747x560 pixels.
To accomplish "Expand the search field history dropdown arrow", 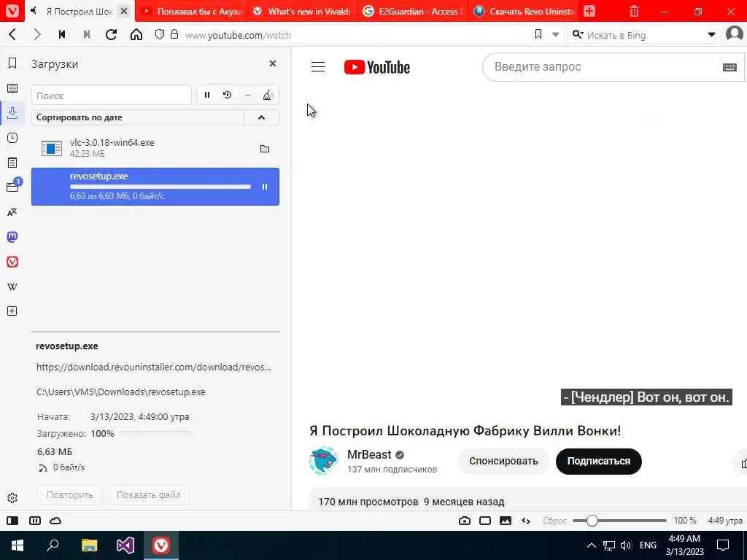I will 712,35.
